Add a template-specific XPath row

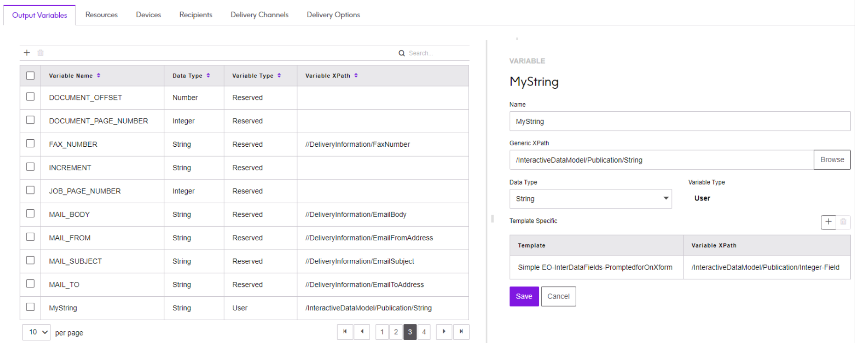[x=828, y=222]
